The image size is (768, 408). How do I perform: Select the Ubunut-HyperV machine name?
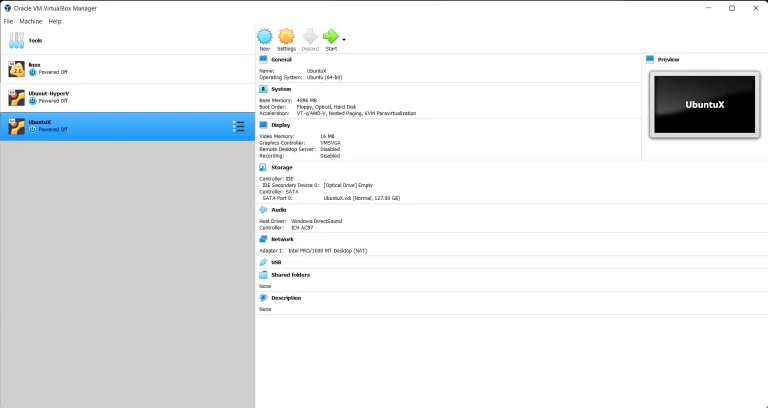48,93
